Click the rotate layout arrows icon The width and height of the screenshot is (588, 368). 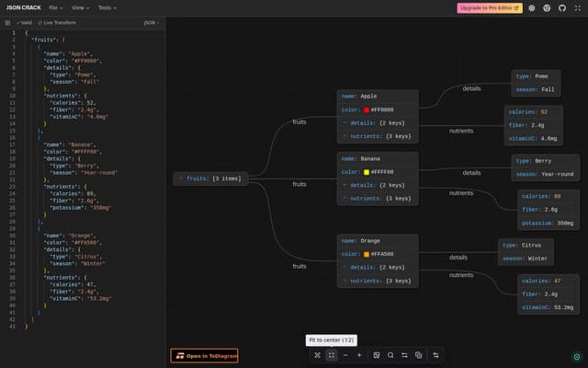coord(404,355)
